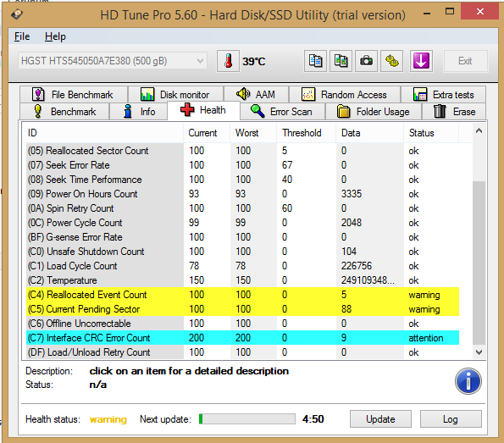This screenshot has width=504, height=443.
Task: Click the red cross Health tab icon
Action: coord(187,110)
